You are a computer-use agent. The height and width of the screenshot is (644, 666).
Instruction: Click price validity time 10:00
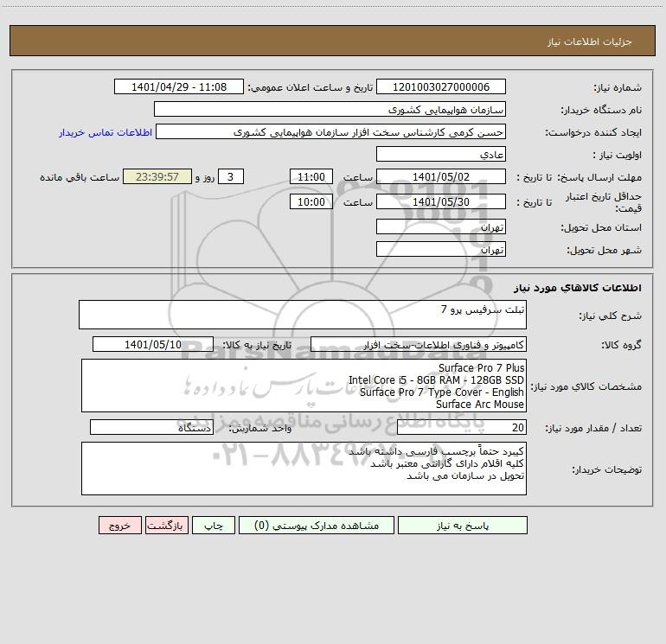(311, 201)
